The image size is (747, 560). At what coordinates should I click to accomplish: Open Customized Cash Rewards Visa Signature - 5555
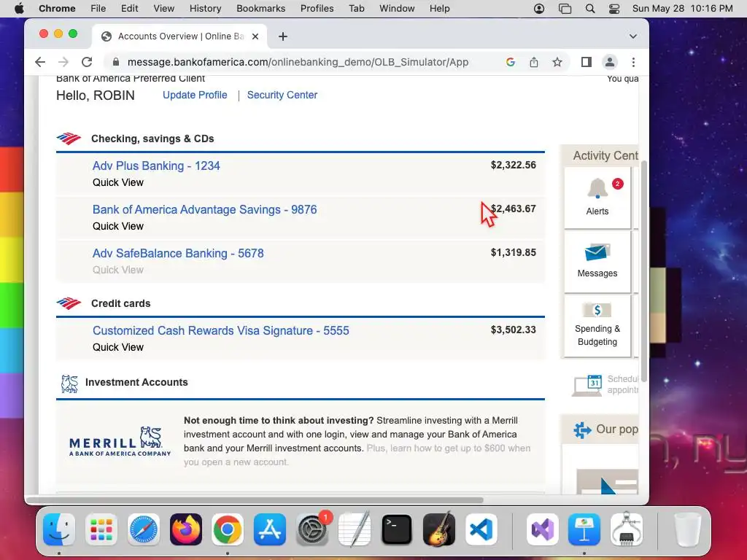[221, 330]
